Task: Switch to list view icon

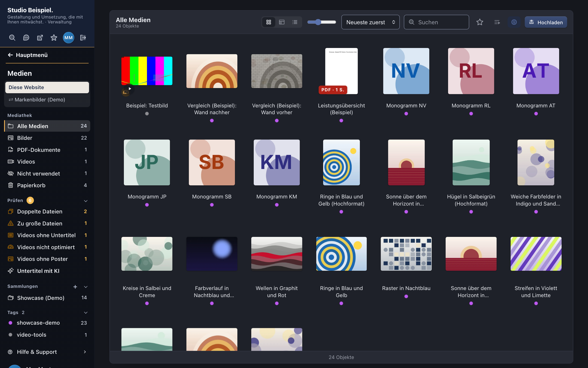Action: point(295,22)
